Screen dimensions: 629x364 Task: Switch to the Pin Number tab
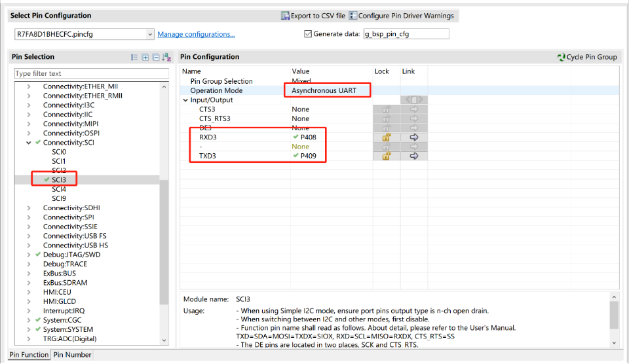72,354
